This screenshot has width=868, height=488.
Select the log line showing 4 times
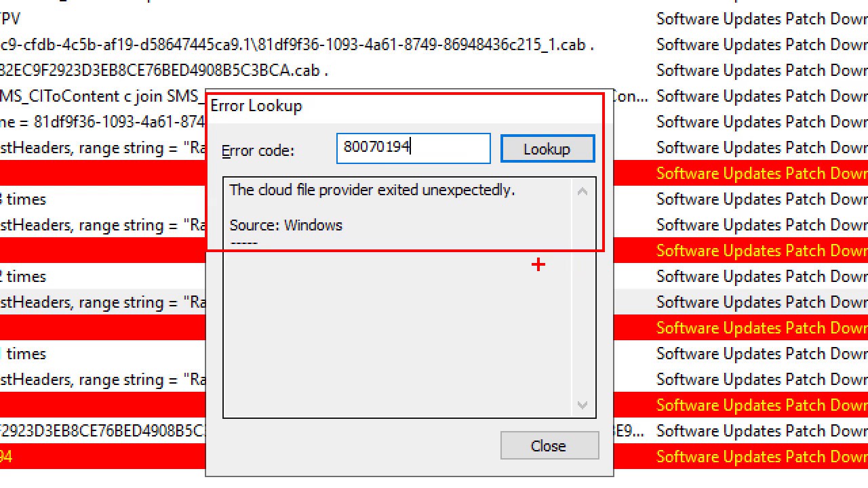coord(24,199)
